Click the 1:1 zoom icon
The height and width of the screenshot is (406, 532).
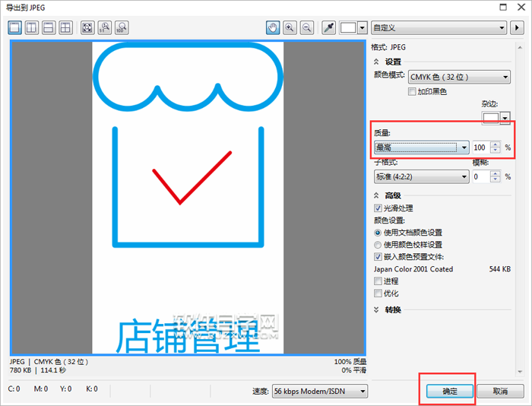pyautogui.click(x=105, y=27)
